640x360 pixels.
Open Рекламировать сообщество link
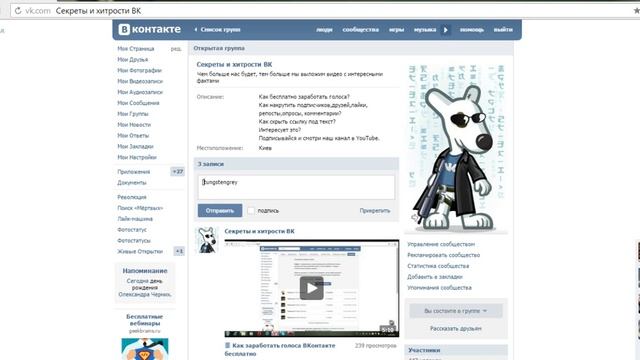coord(444,255)
